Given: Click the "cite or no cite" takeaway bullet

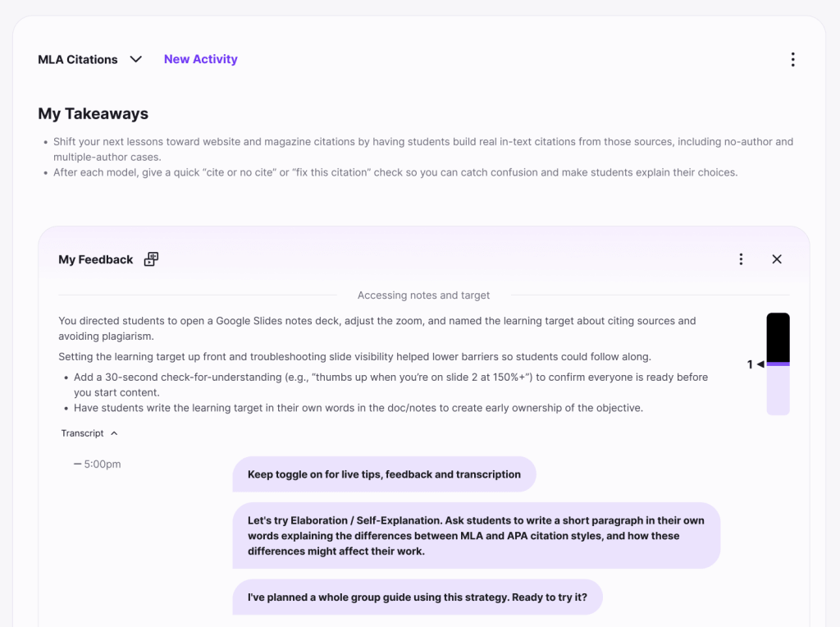Looking at the screenshot, I should click(x=395, y=172).
